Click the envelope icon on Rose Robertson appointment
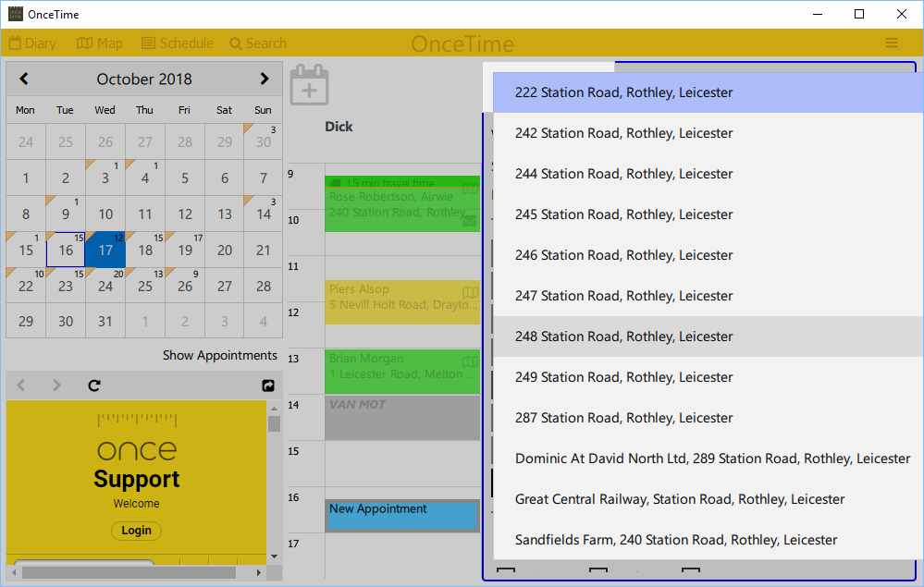 [469, 221]
